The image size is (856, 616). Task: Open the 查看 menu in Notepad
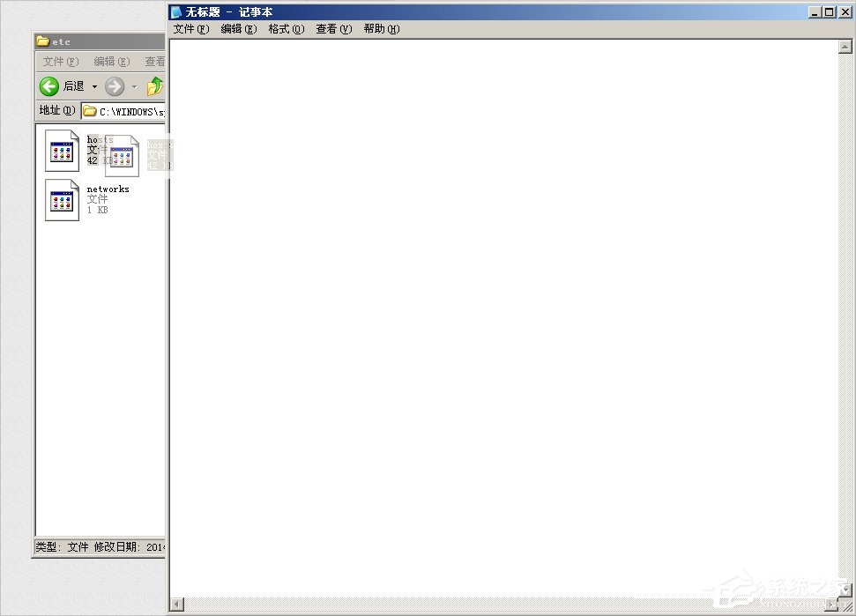click(x=332, y=28)
